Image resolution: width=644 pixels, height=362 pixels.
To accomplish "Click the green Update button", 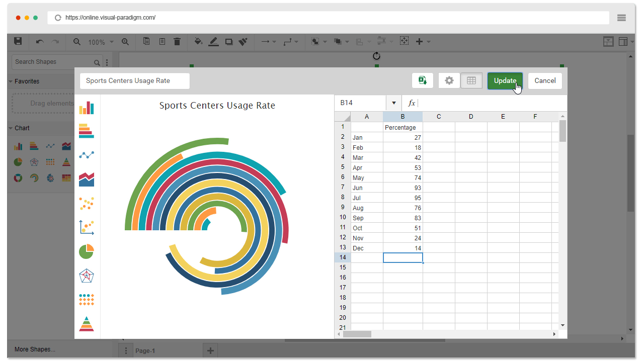I will pos(505,80).
